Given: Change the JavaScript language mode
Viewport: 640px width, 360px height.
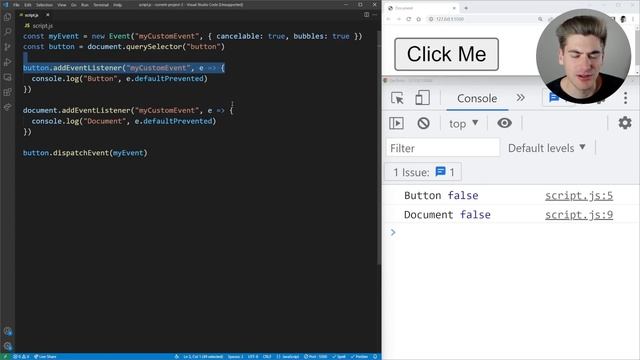Looking at the screenshot, I should point(288,357).
